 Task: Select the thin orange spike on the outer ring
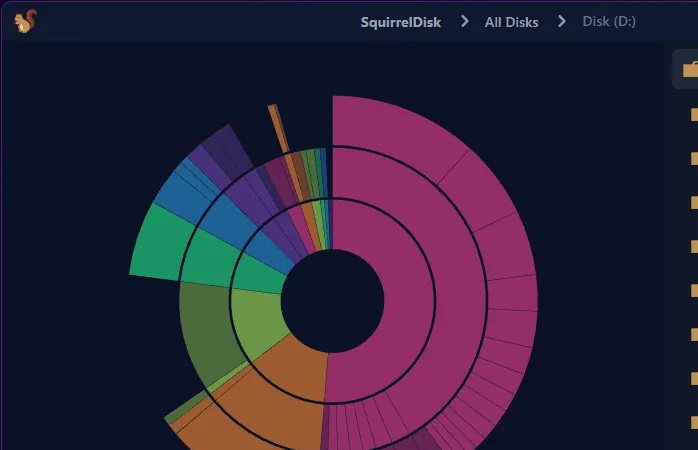coord(277,127)
